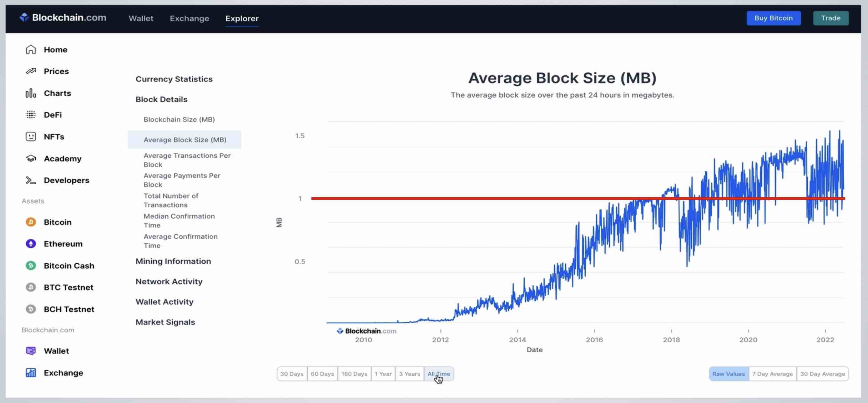Open Prices label in the sidebar
Image resolution: width=868 pixels, height=403 pixels.
[56, 71]
